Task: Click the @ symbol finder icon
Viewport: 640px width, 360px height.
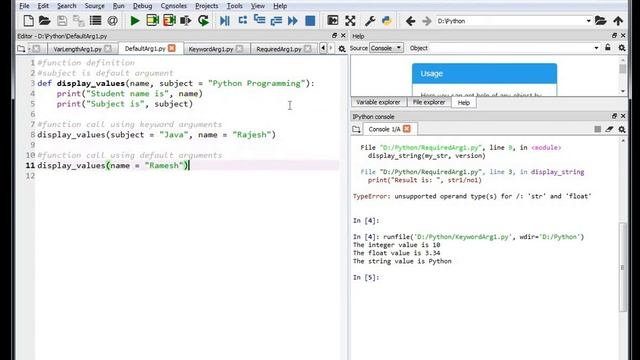Action: [112, 21]
